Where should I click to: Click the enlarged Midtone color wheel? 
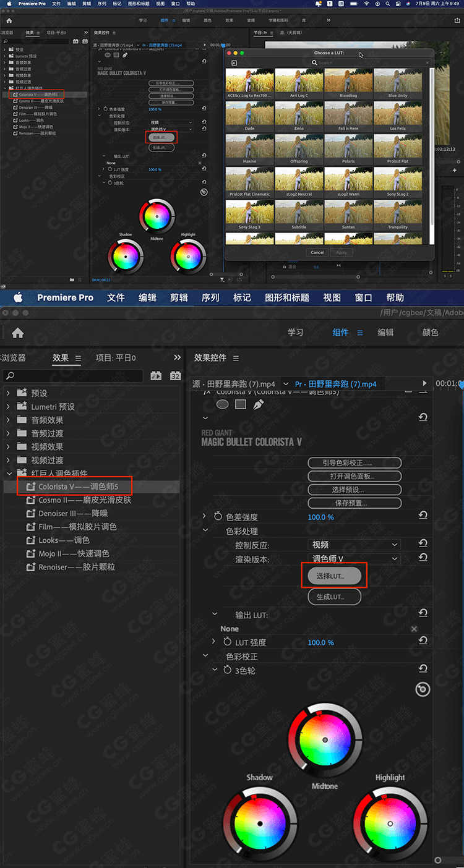(x=325, y=739)
